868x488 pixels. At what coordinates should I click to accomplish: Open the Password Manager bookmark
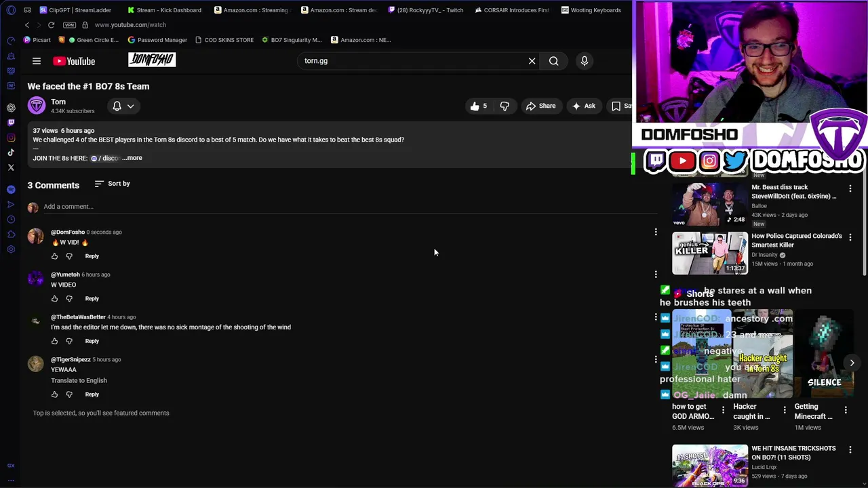(x=157, y=40)
